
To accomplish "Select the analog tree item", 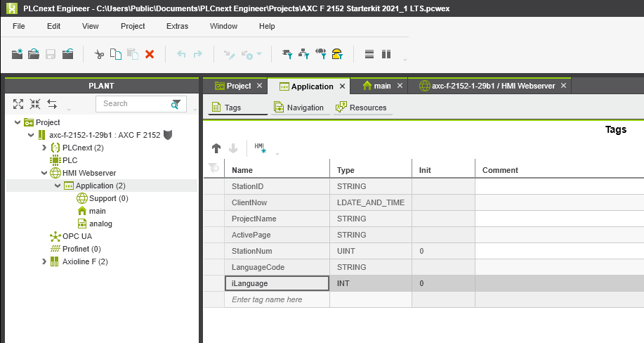I will point(95,224).
